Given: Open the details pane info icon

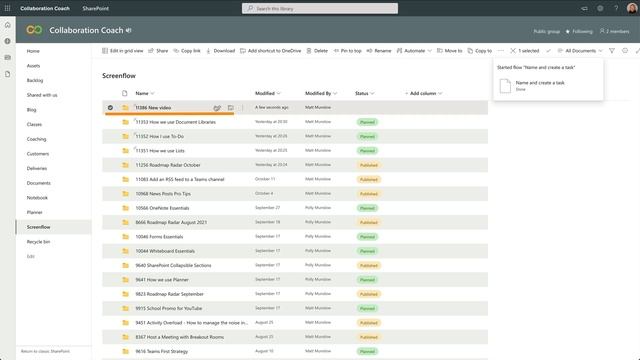Looking at the screenshot, I should pos(625,51).
